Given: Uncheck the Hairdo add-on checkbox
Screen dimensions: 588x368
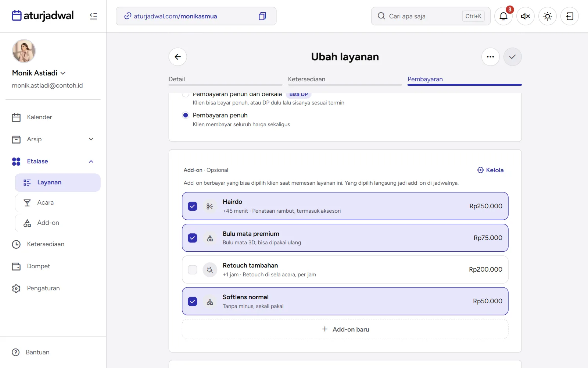Looking at the screenshot, I should [193, 206].
